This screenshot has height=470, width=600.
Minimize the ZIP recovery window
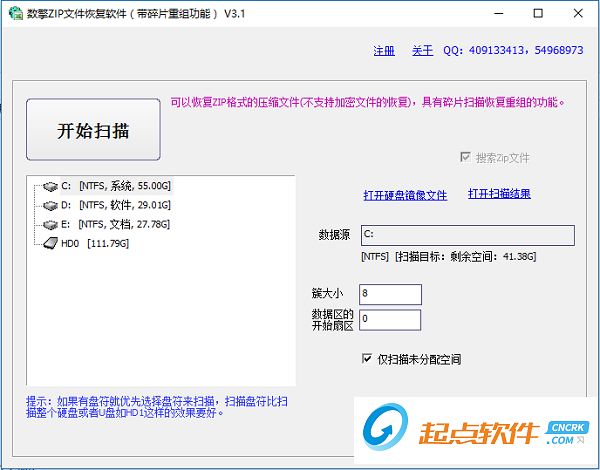[x=498, y=13]
